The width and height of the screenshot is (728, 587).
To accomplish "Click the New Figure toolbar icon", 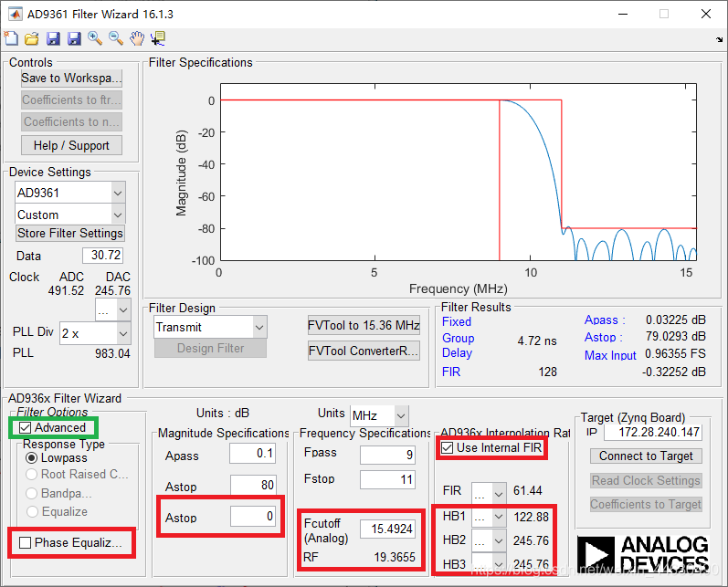I will pyautogui.click(x=11, y=38).
